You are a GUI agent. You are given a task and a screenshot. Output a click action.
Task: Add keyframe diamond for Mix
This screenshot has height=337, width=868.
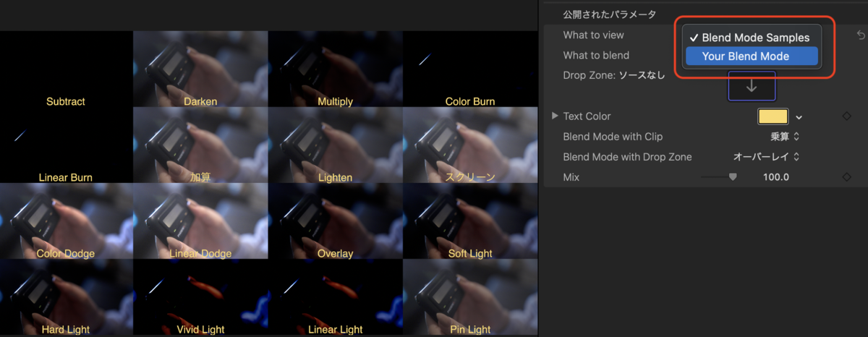point(847,176)
